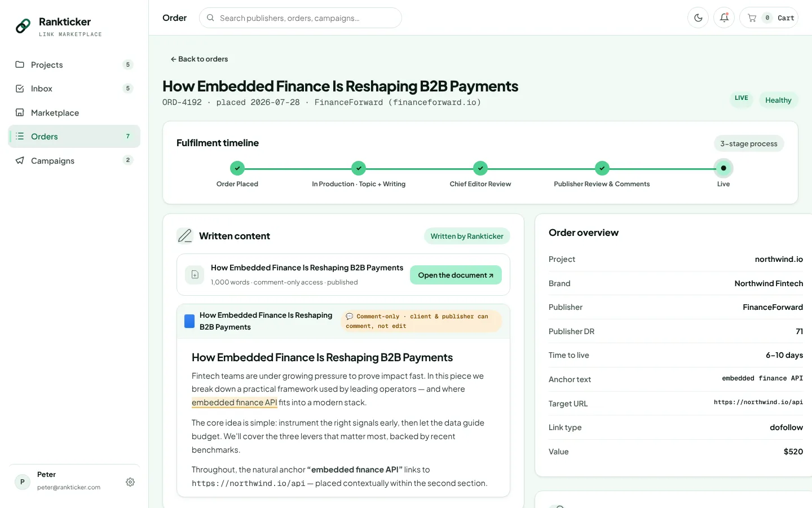Click the blue document icon in preview header
Screen dimensions: 812x508
pyautogui.click(x=189, y=321)
